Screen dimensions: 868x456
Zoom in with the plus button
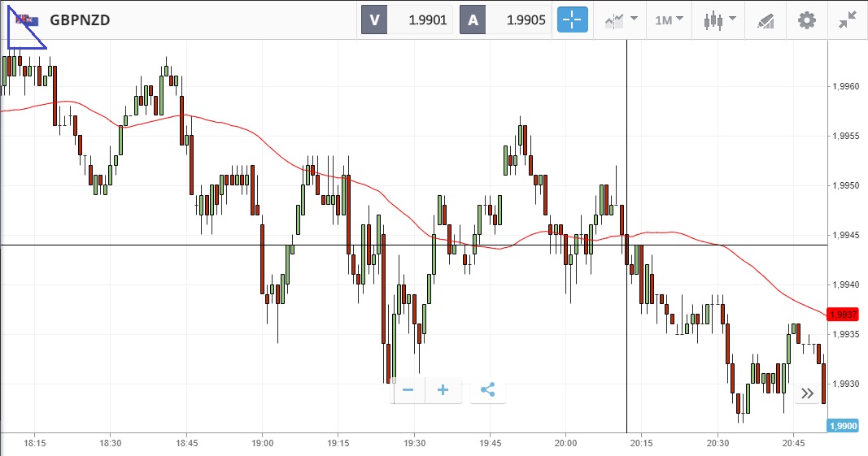pyautogui.click(x=443, y=390)
